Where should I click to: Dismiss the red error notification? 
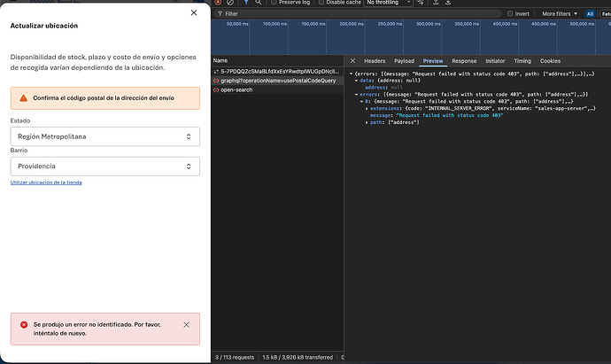pyautogui.click(x=186, y=325)
